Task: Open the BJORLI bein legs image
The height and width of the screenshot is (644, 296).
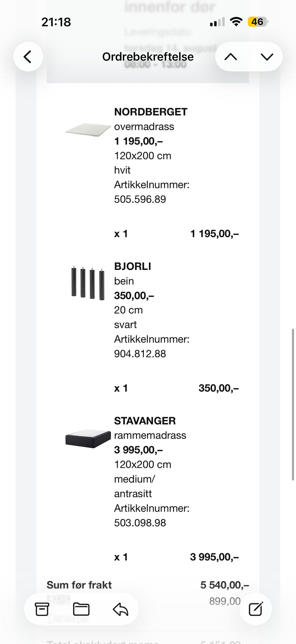Action: click(88, 283)
